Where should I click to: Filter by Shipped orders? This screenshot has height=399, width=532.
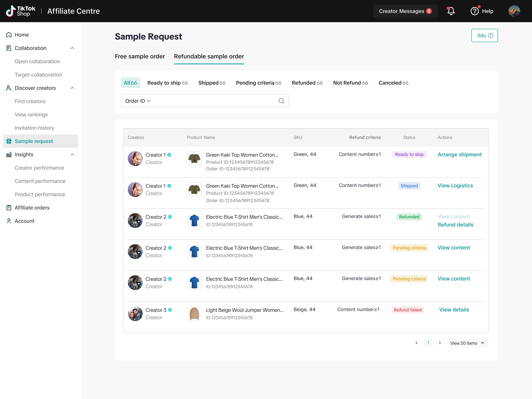[212, 83]
